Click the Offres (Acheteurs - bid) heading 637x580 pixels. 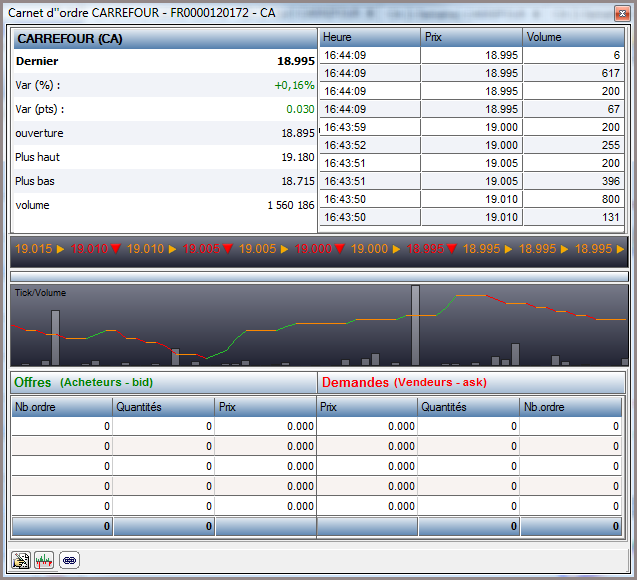coord(83,382)
